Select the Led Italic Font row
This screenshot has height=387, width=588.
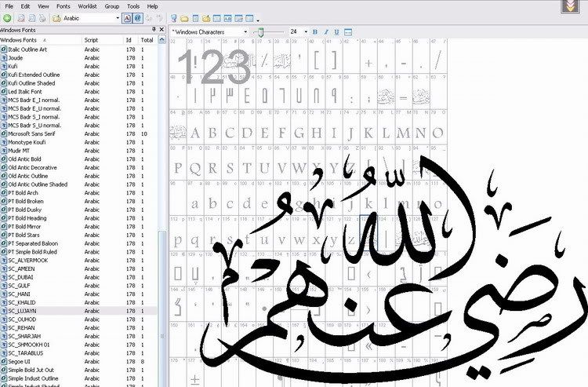coord(78,92)
